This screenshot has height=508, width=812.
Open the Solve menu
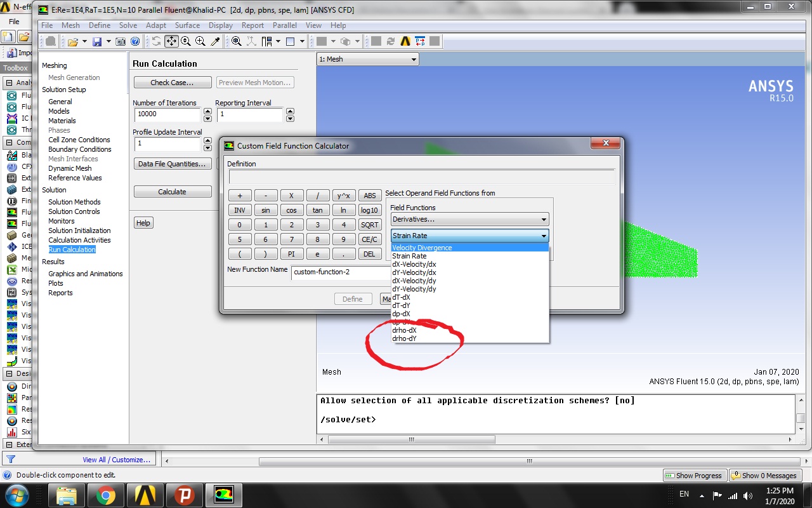pyautogui.click(x=128, y=25)
